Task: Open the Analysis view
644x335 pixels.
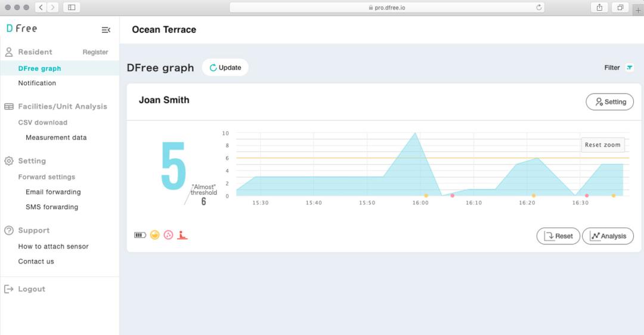Action: pos(608,236)
